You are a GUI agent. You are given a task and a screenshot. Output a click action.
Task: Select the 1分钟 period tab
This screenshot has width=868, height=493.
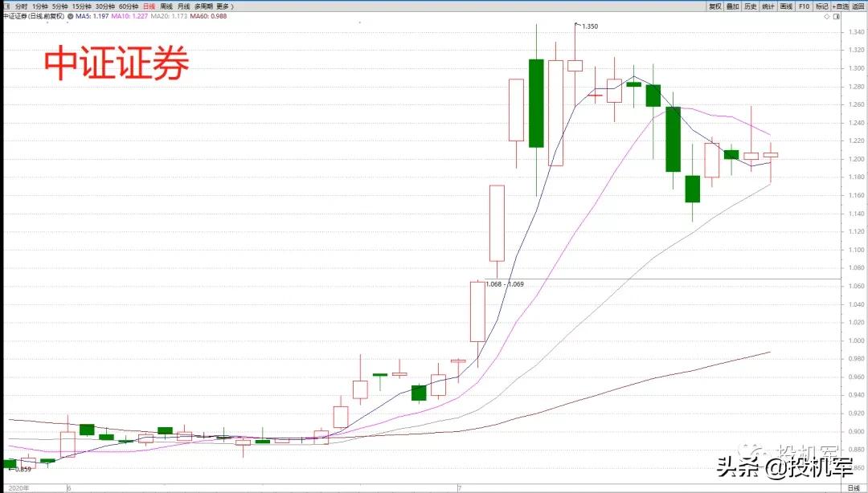coord(40,6)
